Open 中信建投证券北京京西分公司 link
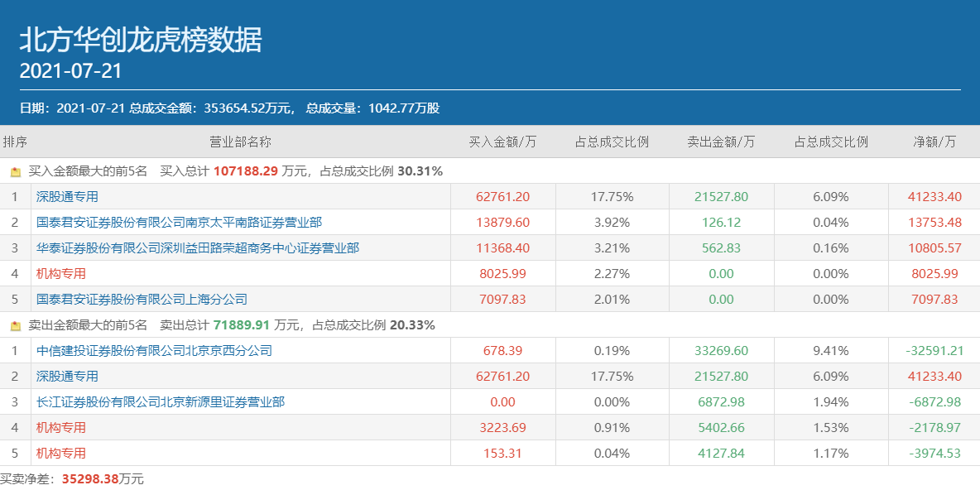Viewport: 980px width, 490px height. tap(154, 351)
